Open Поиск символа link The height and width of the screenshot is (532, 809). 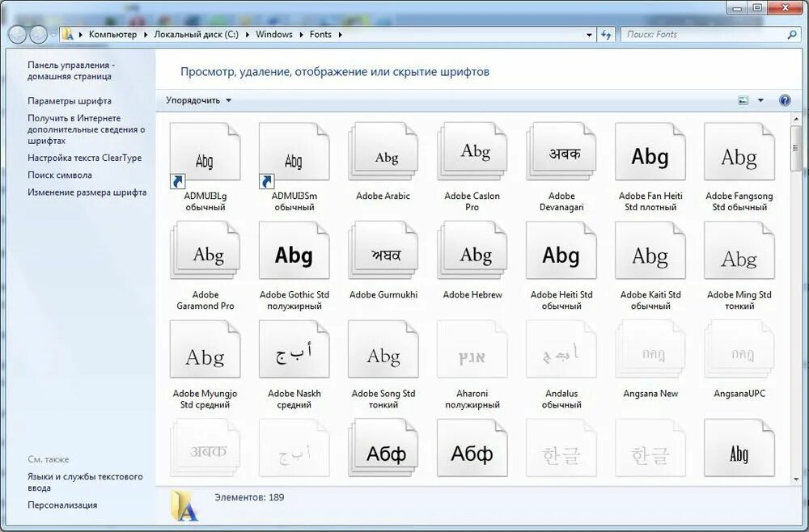[x=59, y=175]
